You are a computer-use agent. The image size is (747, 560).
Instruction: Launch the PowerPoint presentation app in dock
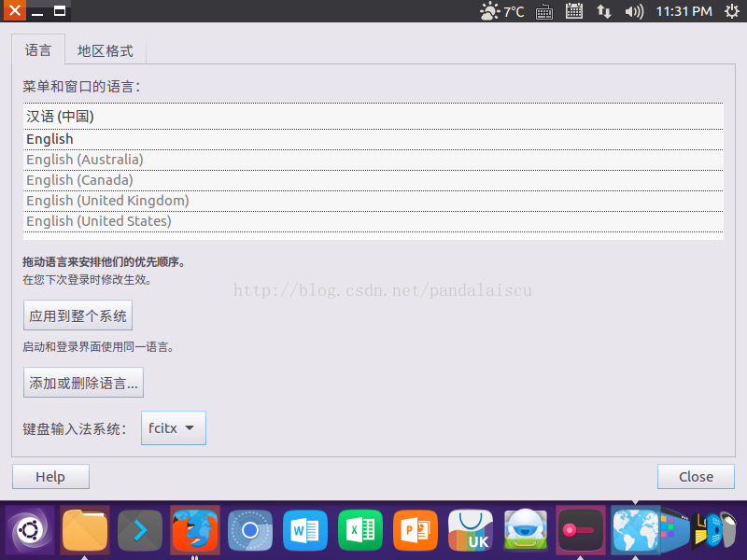click(x=416, y=529)
